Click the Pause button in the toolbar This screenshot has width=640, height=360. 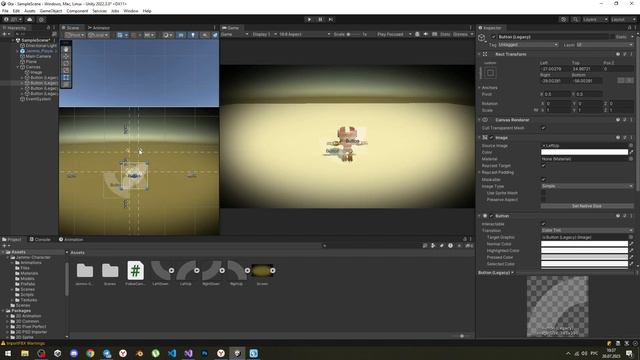coord(320,19)
